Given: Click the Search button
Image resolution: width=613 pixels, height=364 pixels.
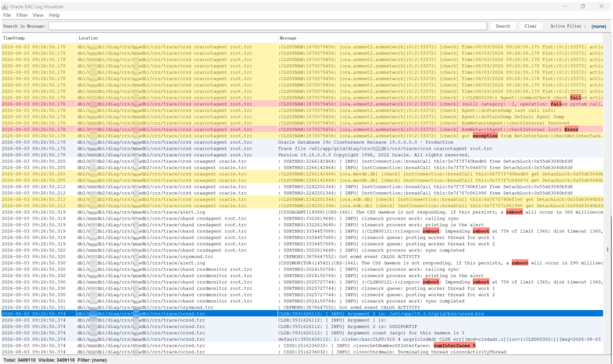Looking at the screenshot, I should click(503, 26).
